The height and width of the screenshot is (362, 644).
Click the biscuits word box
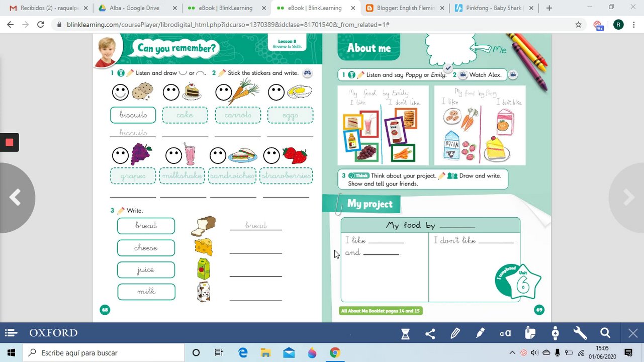[133, 115]
